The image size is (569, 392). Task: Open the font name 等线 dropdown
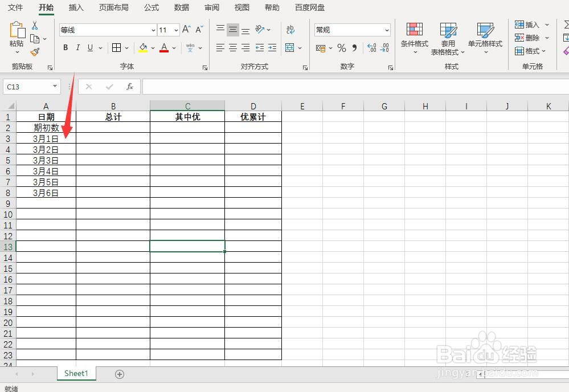(153, 30)
